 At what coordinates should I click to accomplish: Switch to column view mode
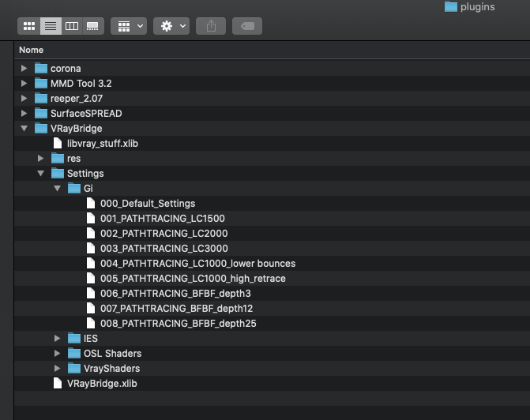coord(72,26)
